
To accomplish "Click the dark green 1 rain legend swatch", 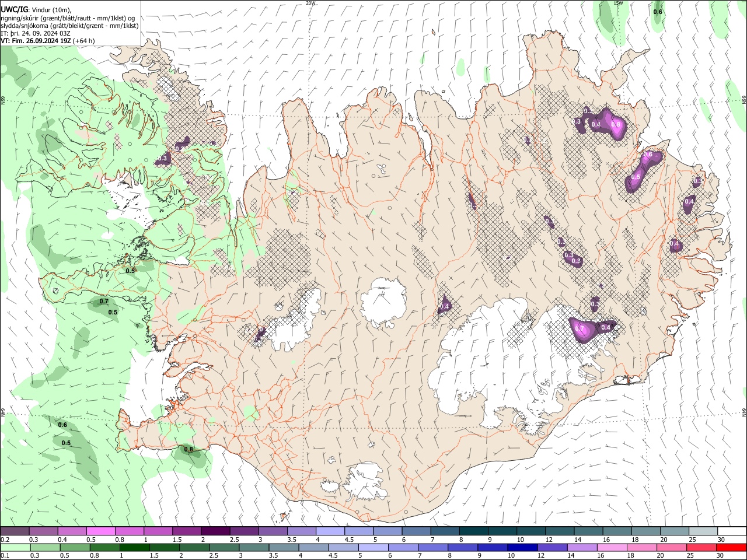I will (135, 547).
